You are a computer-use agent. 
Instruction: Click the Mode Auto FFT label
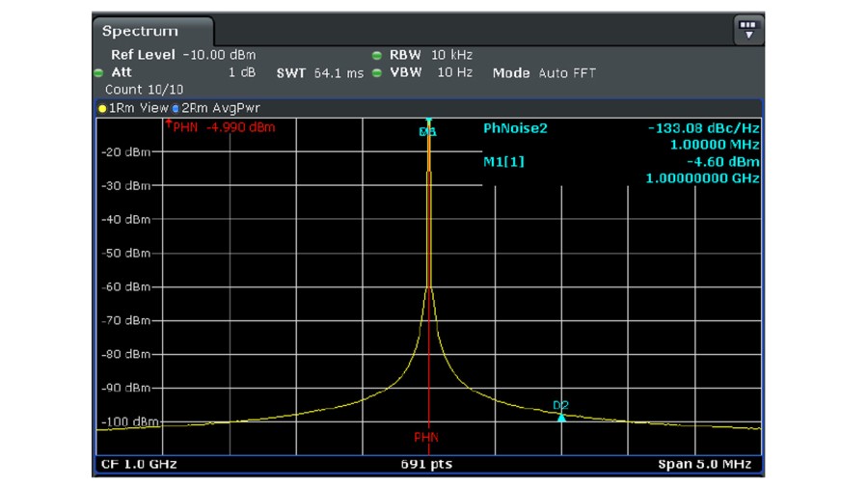click(x=544, y=73)
